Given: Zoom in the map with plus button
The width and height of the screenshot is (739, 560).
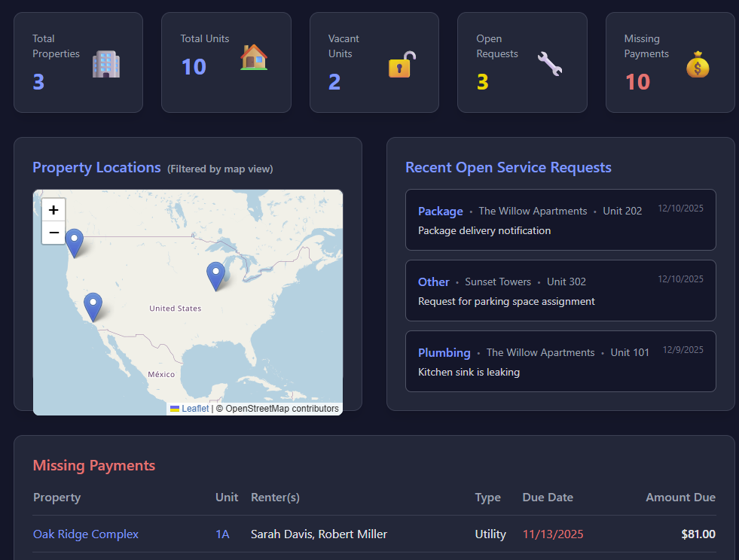Looking at the screenshot, I should pos(53,210).
